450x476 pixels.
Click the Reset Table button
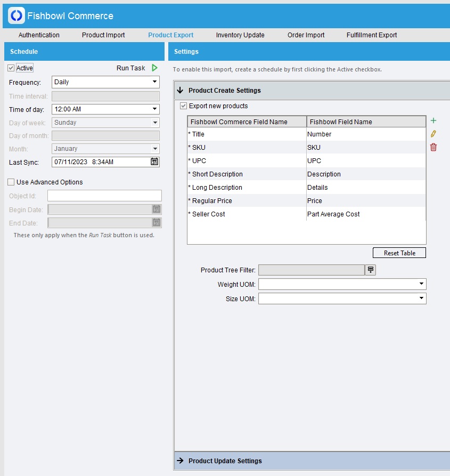click(x=399, y=253)
